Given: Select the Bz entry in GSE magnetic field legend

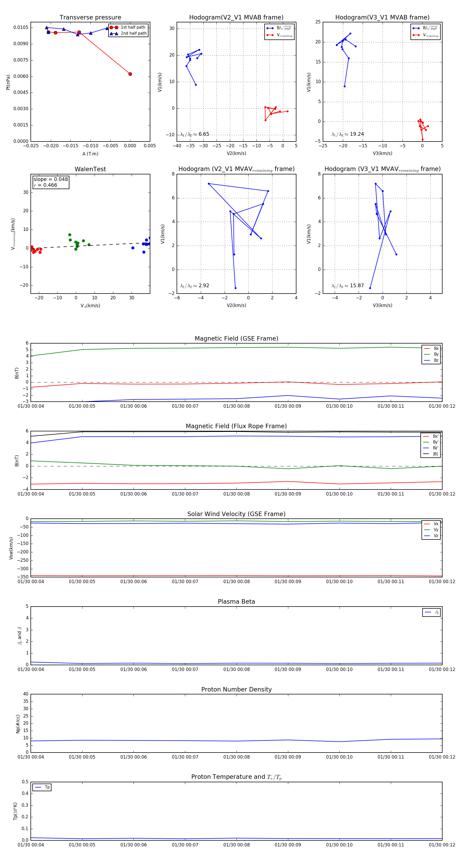Looking at the screenshot, I should [x=431, y=360].
